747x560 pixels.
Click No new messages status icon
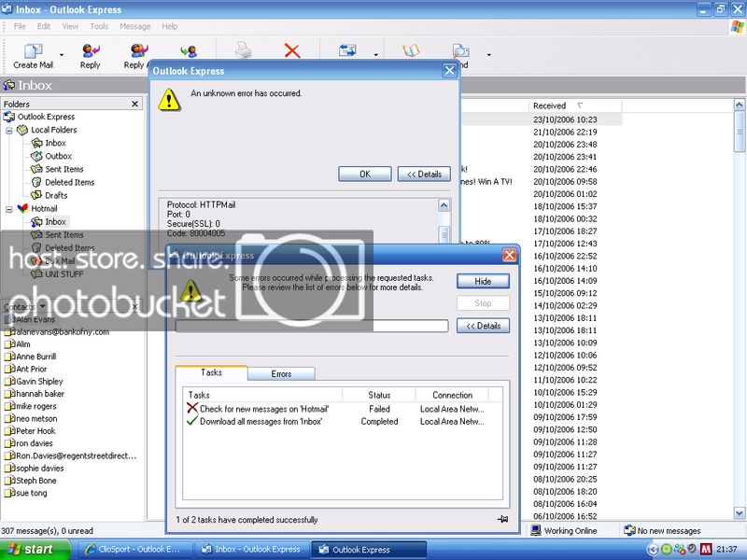pos(629,530)
